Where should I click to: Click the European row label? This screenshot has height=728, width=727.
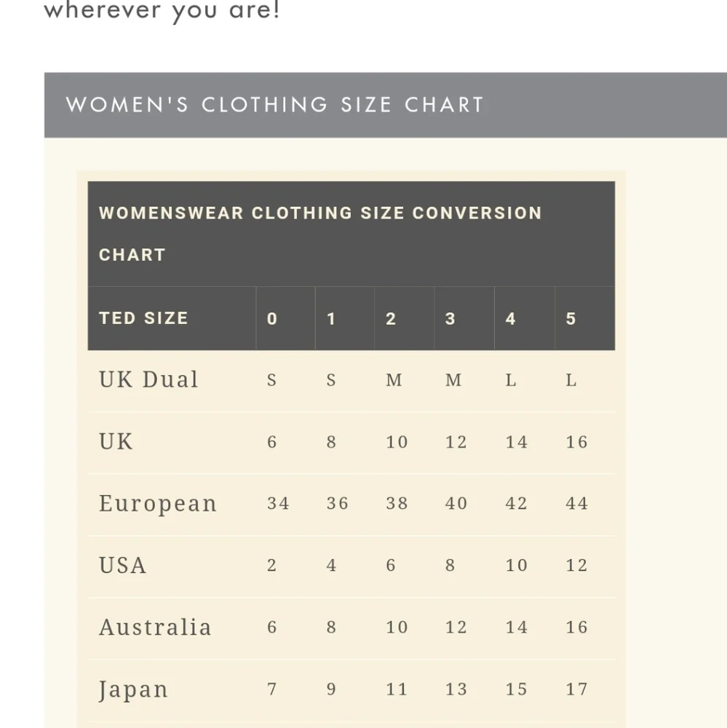(x=158, y=504)
